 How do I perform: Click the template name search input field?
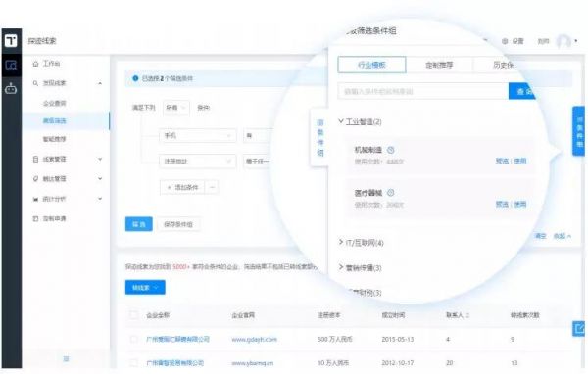point(423,91)
